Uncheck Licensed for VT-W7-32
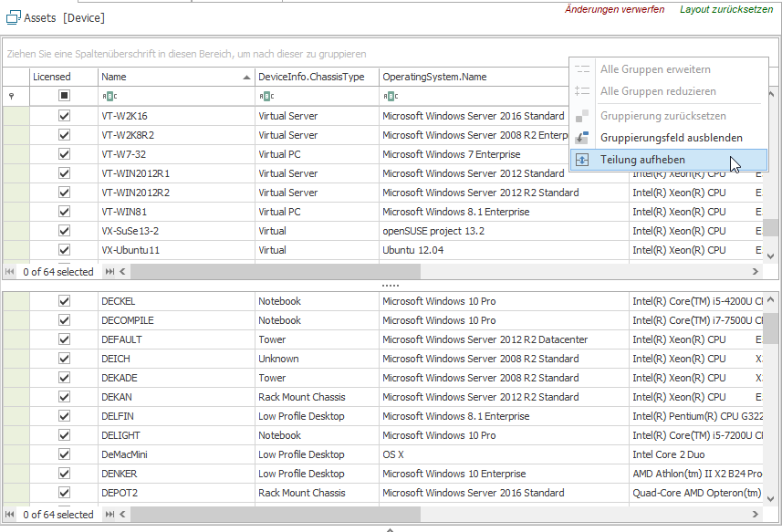This screenshot has height=532, width=782. click(64, 154)
